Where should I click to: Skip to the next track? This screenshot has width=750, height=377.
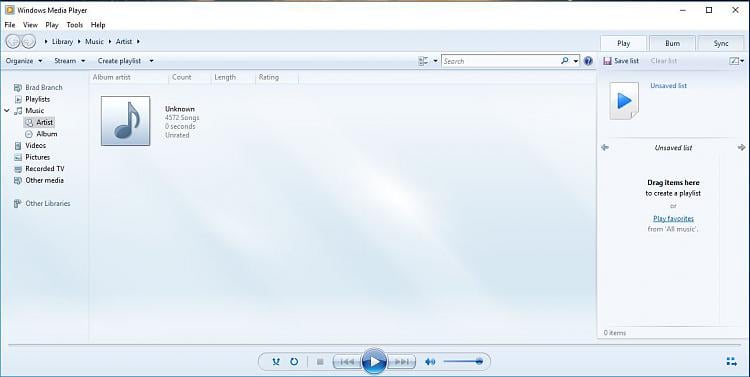click(x=401, y=362)
